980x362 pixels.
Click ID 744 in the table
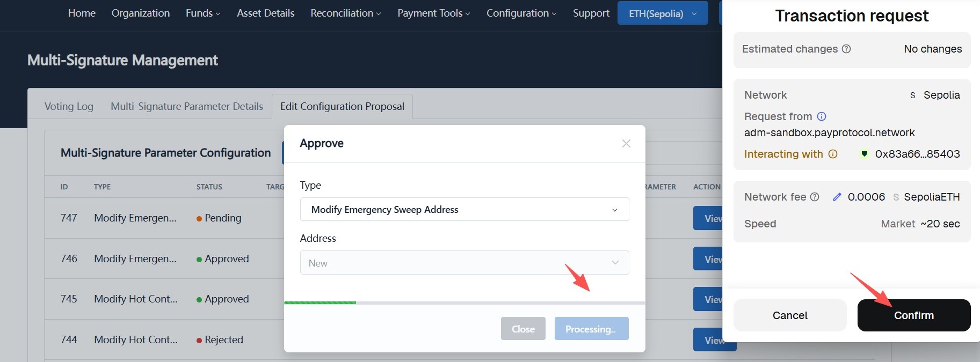point(69,339)
